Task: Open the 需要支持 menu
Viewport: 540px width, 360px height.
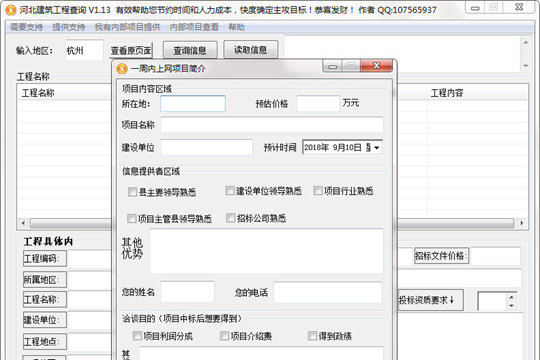Action: click(x=27, y=27)
